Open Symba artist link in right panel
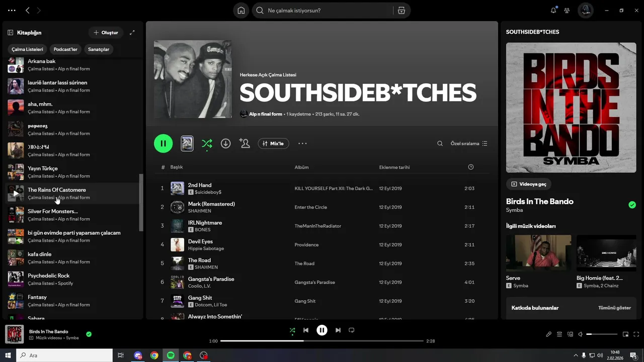The width and height of the screenshot is (644, 362). pyautogui.click(x=514, y=210)
